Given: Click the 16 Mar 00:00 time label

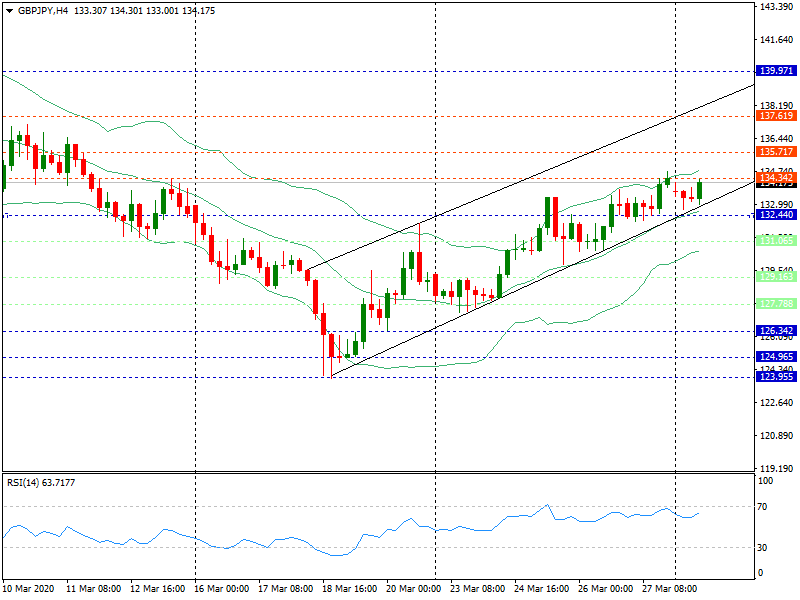Looking at the screenshot, I should click(221, 588).
